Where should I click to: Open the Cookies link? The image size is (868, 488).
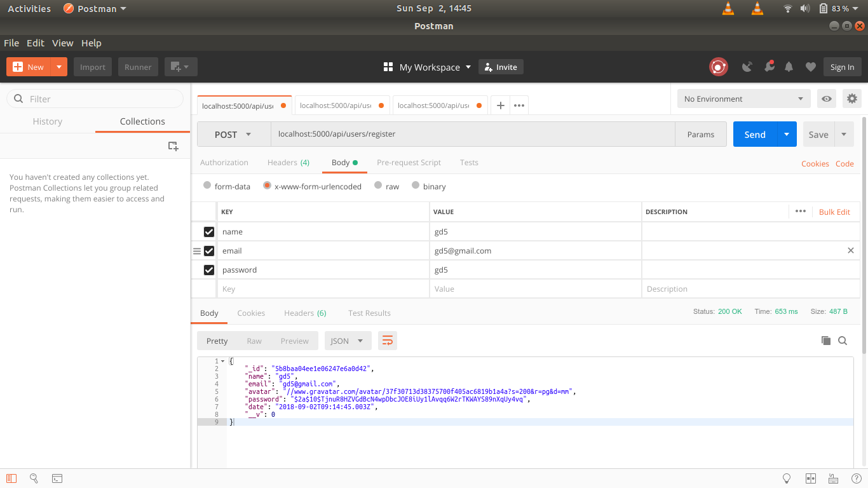click(815, 163)
